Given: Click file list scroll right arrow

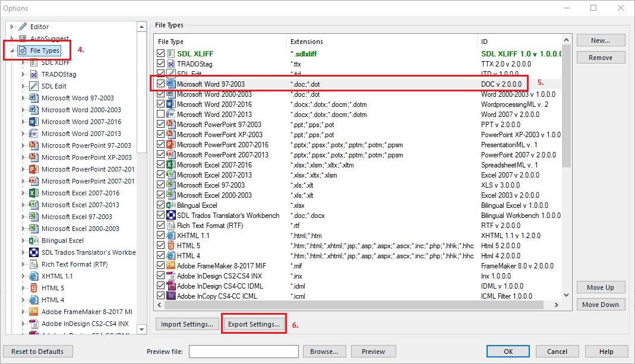Looking at the screenshot, I should pos(557,305).
